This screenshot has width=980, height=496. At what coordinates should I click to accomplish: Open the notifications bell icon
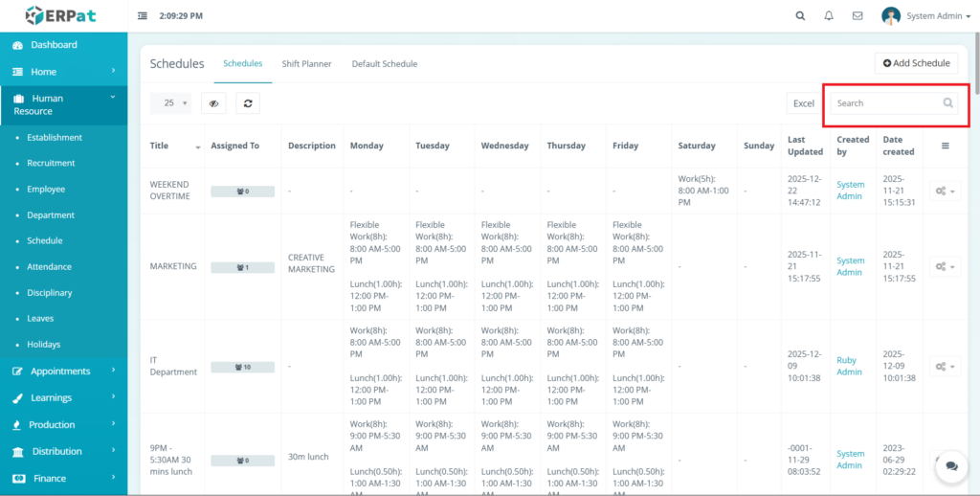point(829,16)
